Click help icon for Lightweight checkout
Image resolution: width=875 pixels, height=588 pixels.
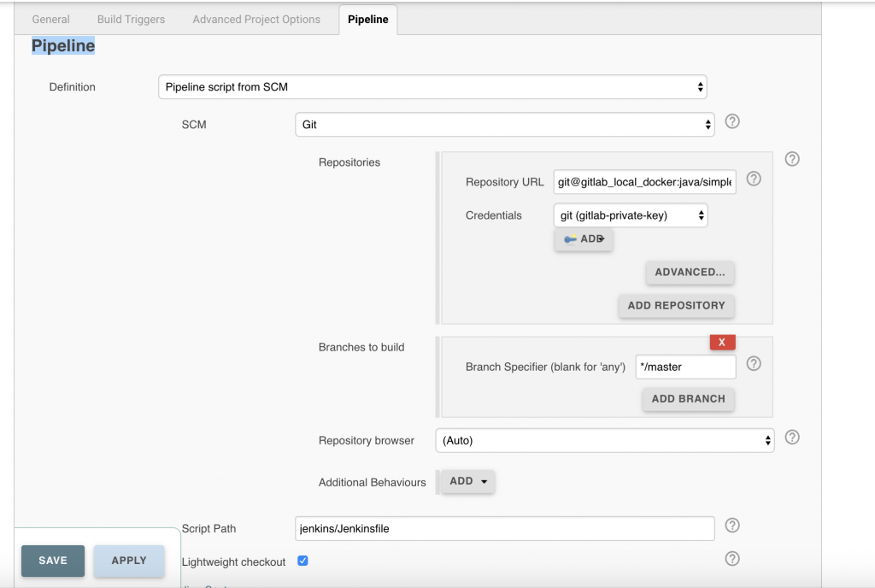[731, 559]
